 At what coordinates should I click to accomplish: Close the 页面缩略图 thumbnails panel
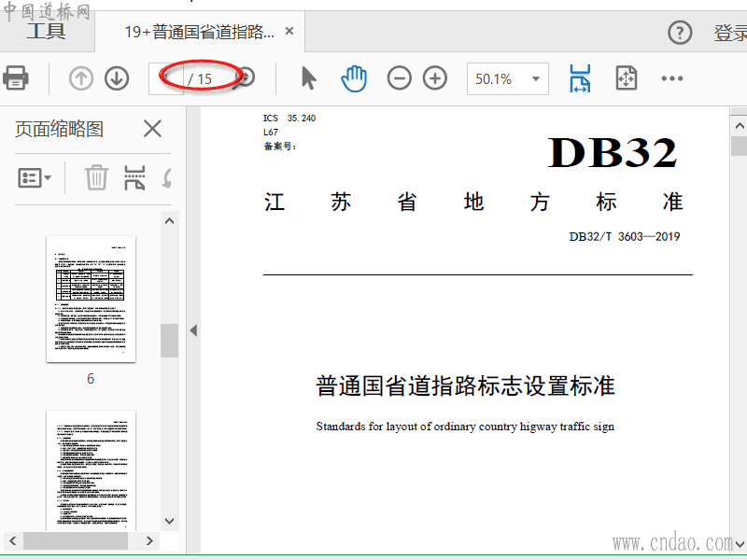click(x=152, y=129)
